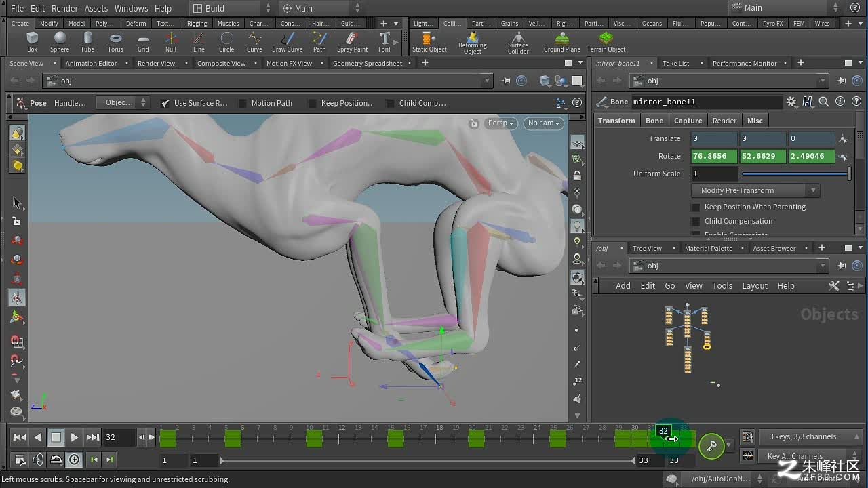The image size is (868, 488).
Task: Open the Persp viewport dropdown
Action: [502, 123]
